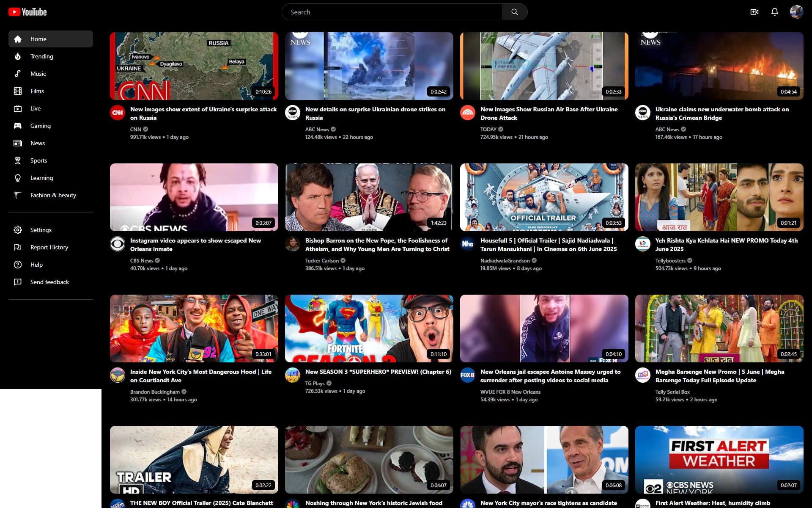Click the Send feedback icon

click(x=18, y=282)
